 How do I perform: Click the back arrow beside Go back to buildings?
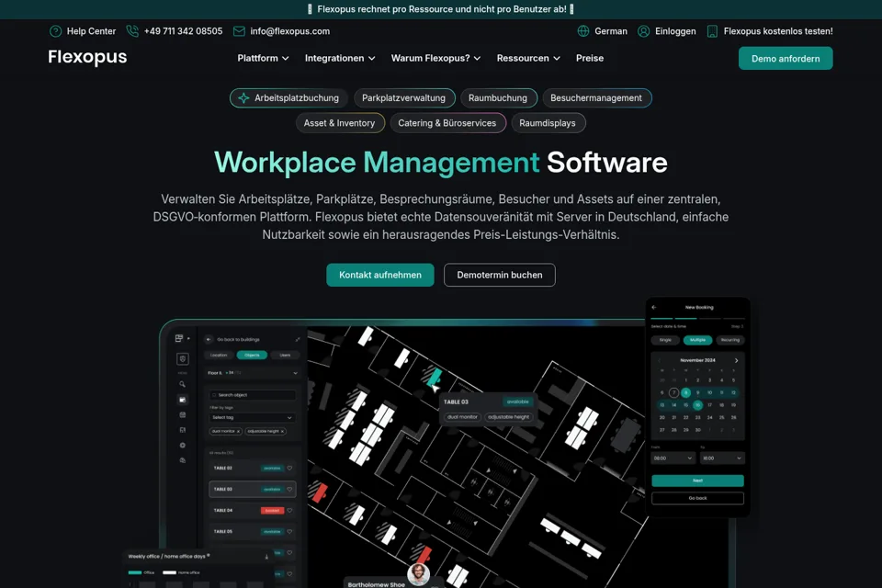tap(209, 339)
